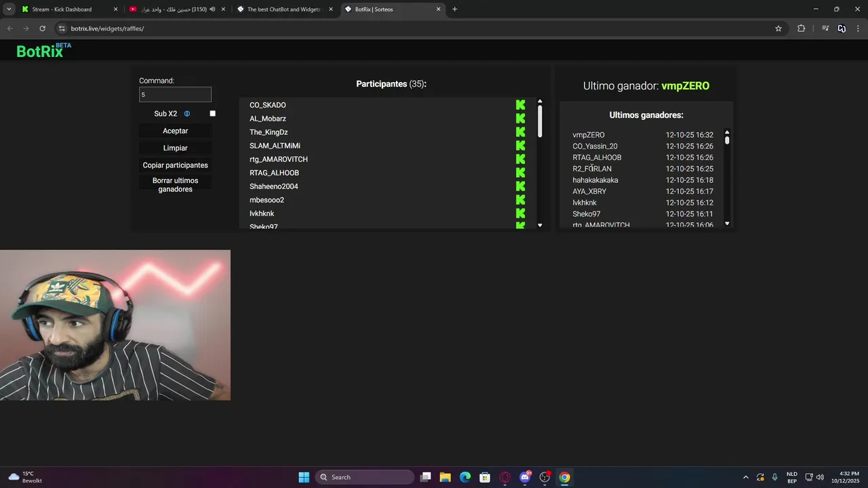This screenshot has width=868, height=488.
Task: Click participants list scroll down arrow
Action: [x=540, y=225]
